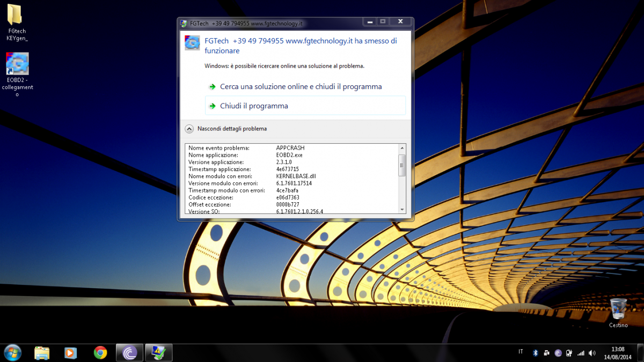Image resolution: width=644 pixels, height=362 pixels.
Task: Click exception code e06d7363
Action: point(288,197)
